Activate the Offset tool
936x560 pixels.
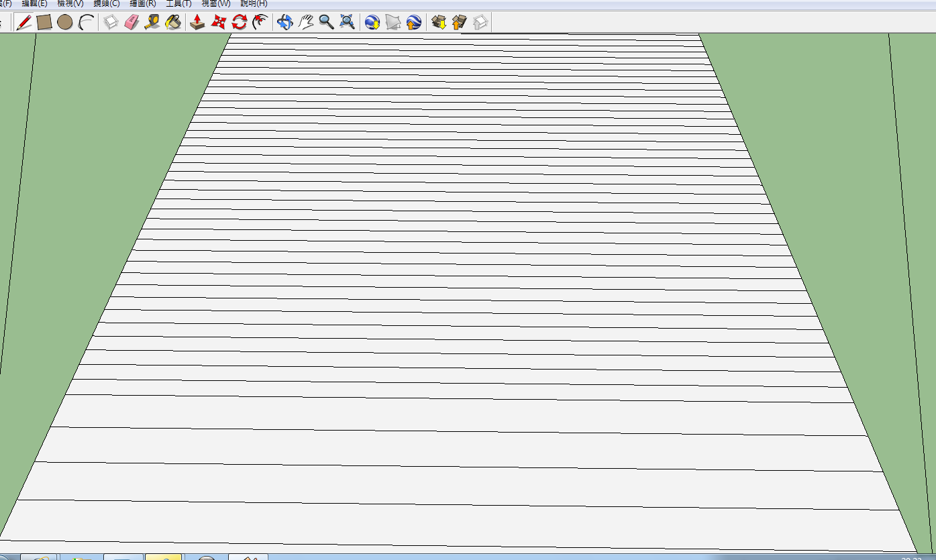260,23
